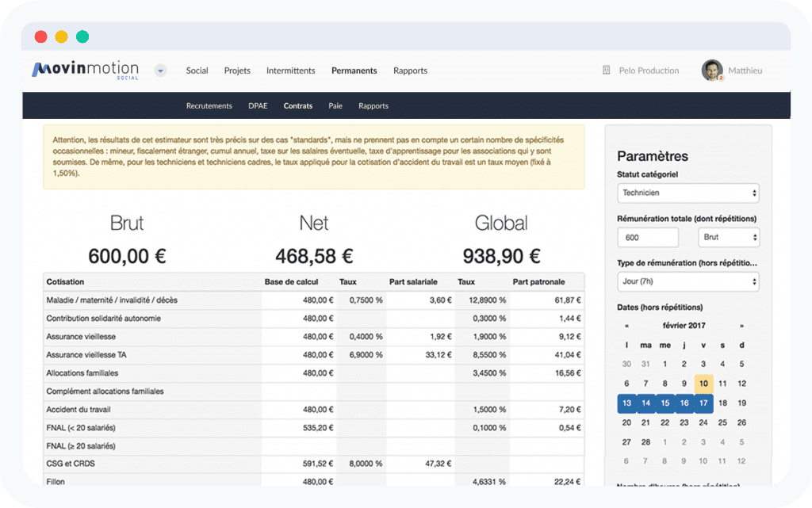
Task: Click the building icon near Pelo Production
Action: coord(607,71)
